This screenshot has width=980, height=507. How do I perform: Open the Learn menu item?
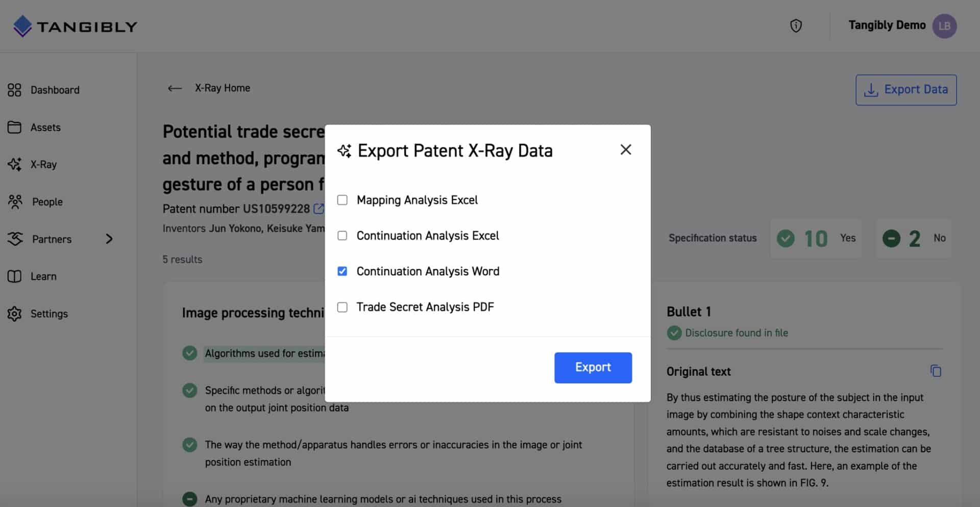43,276
